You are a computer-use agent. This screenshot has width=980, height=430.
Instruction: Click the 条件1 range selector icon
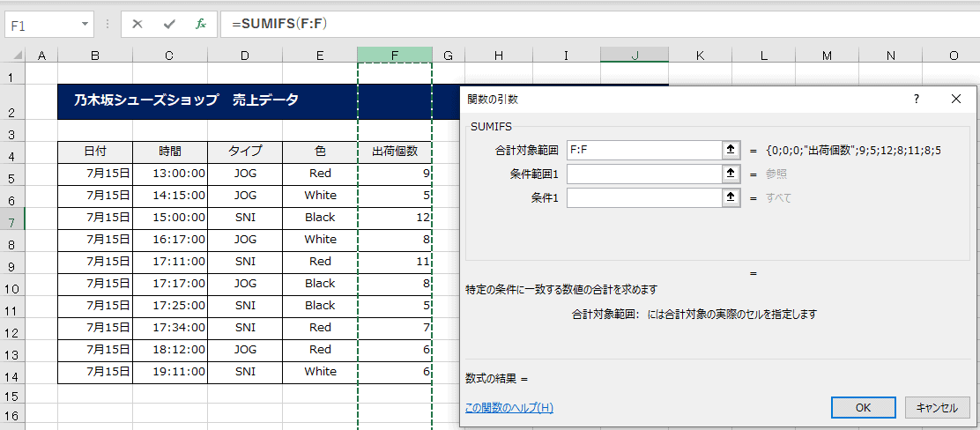[x=730, y=198]
